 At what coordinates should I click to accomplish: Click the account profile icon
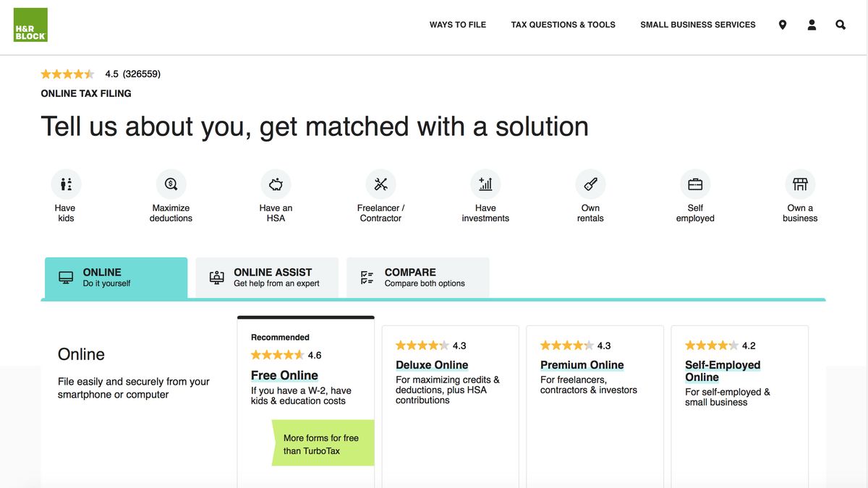pos(811,24)
